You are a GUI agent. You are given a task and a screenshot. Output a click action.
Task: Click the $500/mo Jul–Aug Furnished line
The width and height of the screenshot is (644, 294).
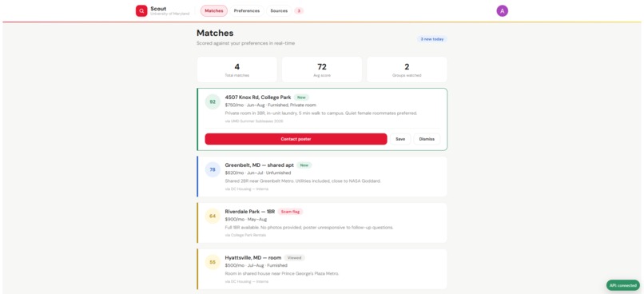[256, 266]
